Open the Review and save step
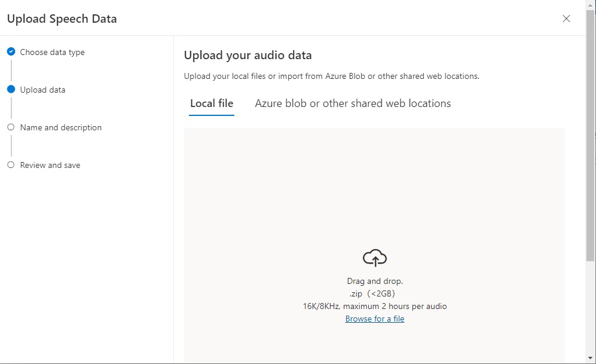 click(x=50, y=165)
